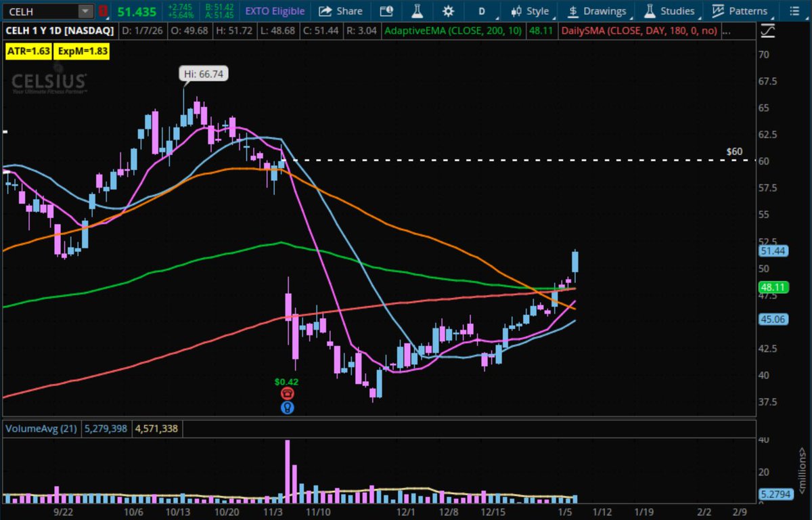Open the Studies menu
The image size is (812, 520).
coord(669,11)
